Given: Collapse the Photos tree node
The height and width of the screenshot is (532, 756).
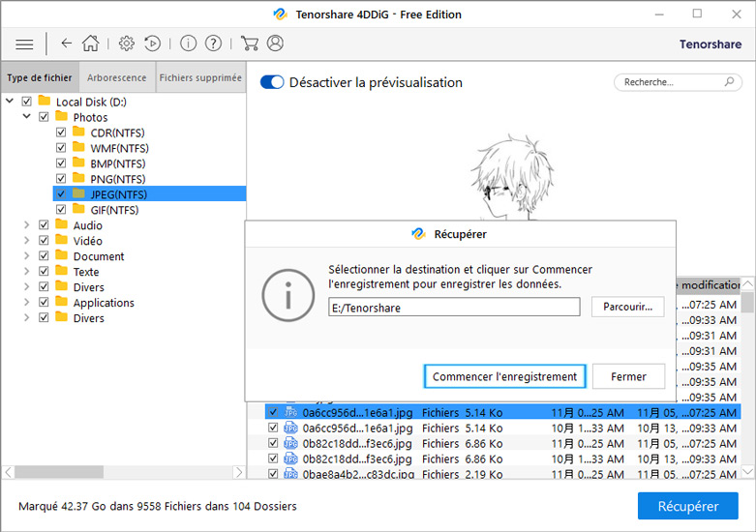Looking at the screenshot, I should (x=27, y=117).
